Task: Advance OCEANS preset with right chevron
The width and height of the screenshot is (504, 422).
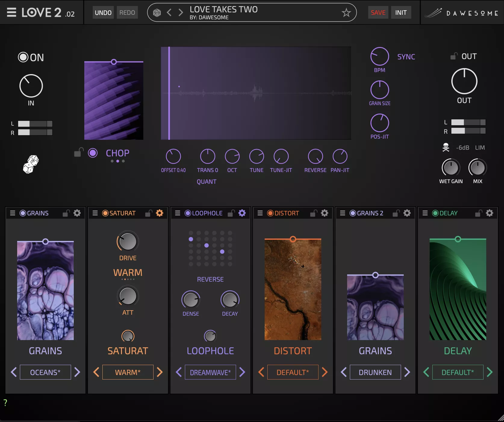Action: point(77,372)
